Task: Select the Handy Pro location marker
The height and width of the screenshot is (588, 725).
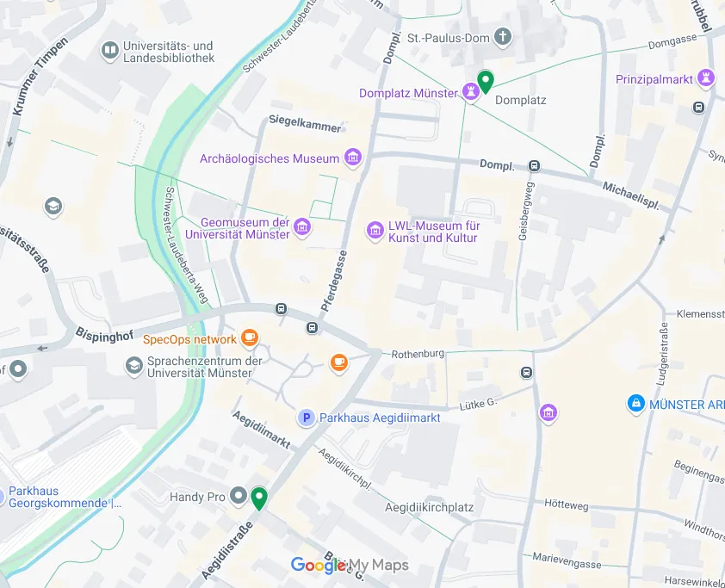Action: tap(239, 497)
